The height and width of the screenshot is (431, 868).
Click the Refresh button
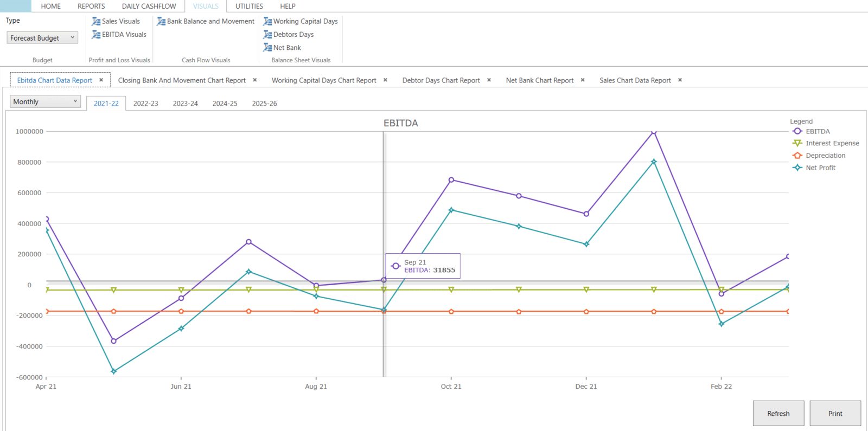(778, 414)
